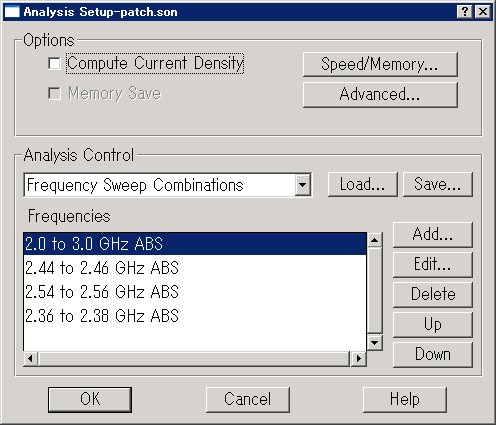Open the Frequency Sweep Combinations dropdown
This screenshot has width=496, height=425.
click(x=168, y=185)
